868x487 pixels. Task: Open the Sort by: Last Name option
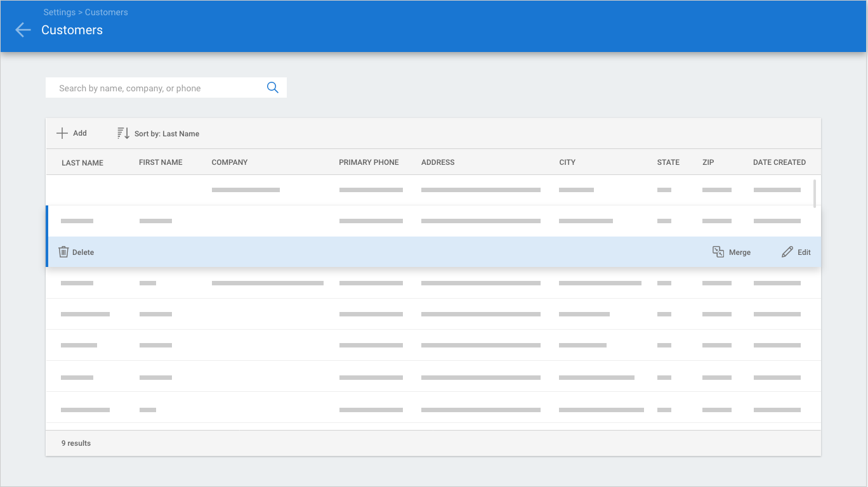tap(167, 134)
